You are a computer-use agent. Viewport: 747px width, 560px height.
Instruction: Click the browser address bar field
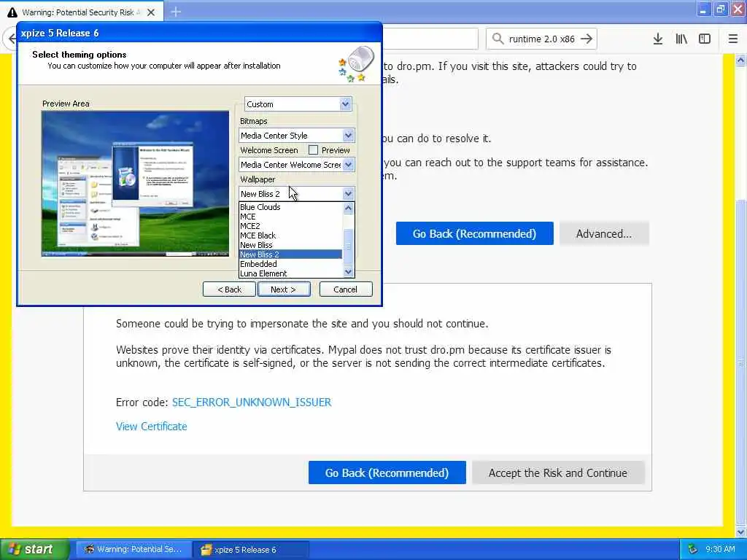click(x=430, y=39)
